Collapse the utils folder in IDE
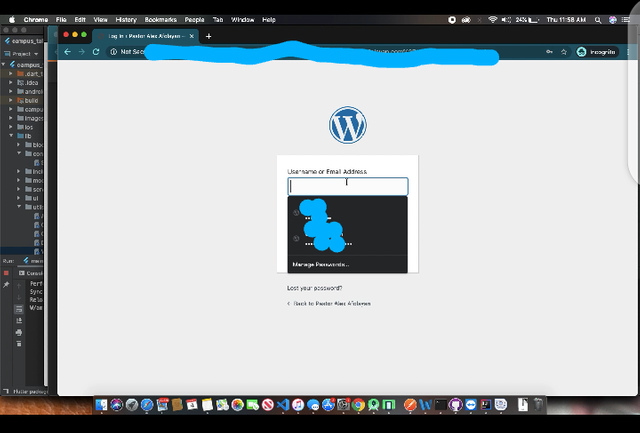The width and height of the screenshot is (640, 433). (x=19, y=207)
